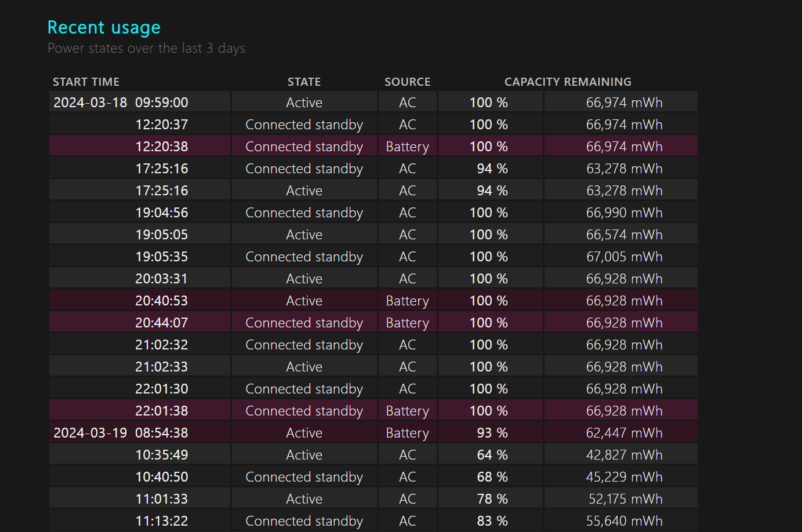Select the STATE column header
802x532 pixels.
click(x=304, y=82)
